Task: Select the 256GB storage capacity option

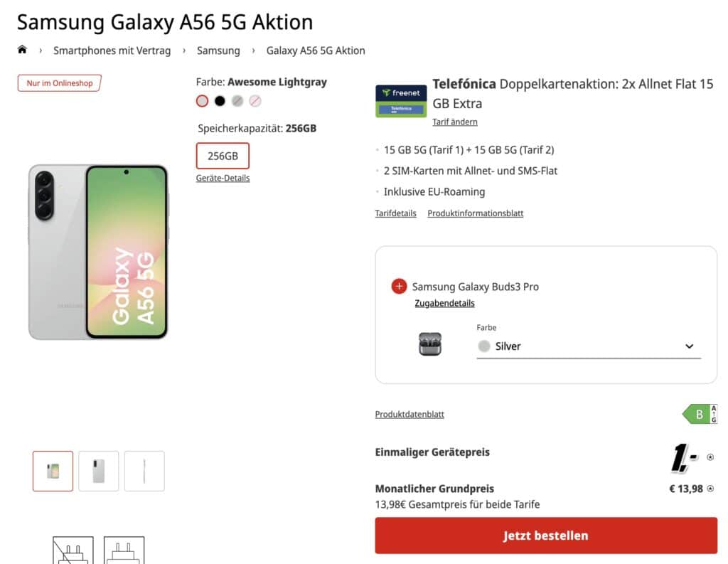Action: coord(223,156)
